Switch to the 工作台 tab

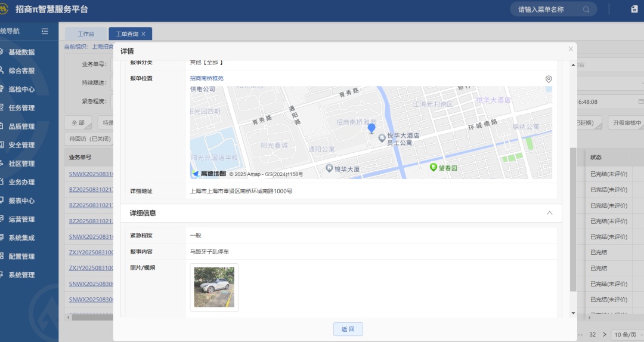pyautogui.click(x=86, y=34)
